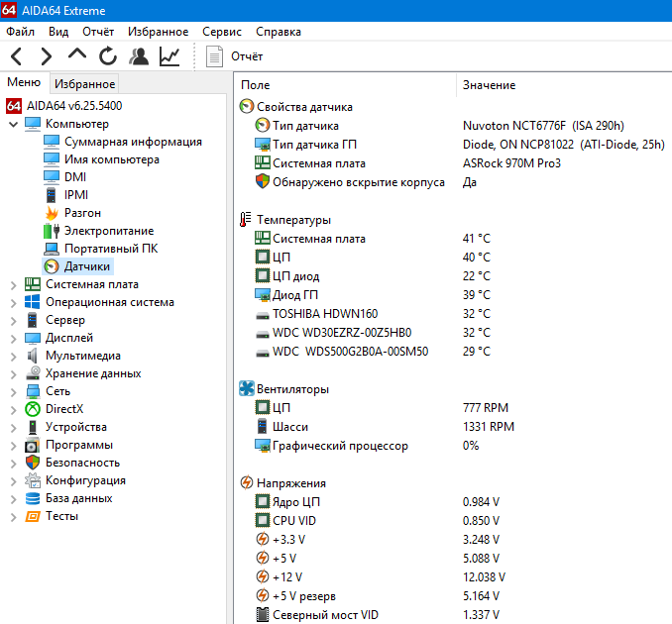Go back with the left arrow toolbar icon
The height and width of the screenshot is (624, 672).
click(x=16, y=56)
